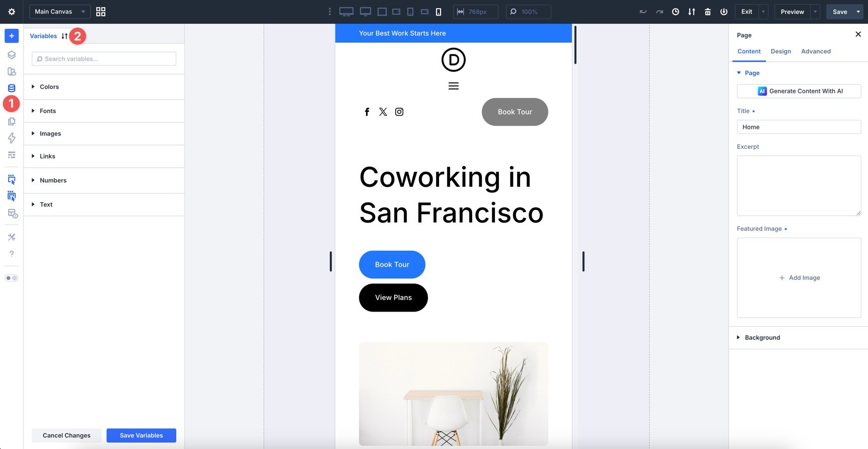Click the import/export arrows beside Variables
The width and height of the screenshot is (868, 449).
pyautogui.click(x=64, y=36)
